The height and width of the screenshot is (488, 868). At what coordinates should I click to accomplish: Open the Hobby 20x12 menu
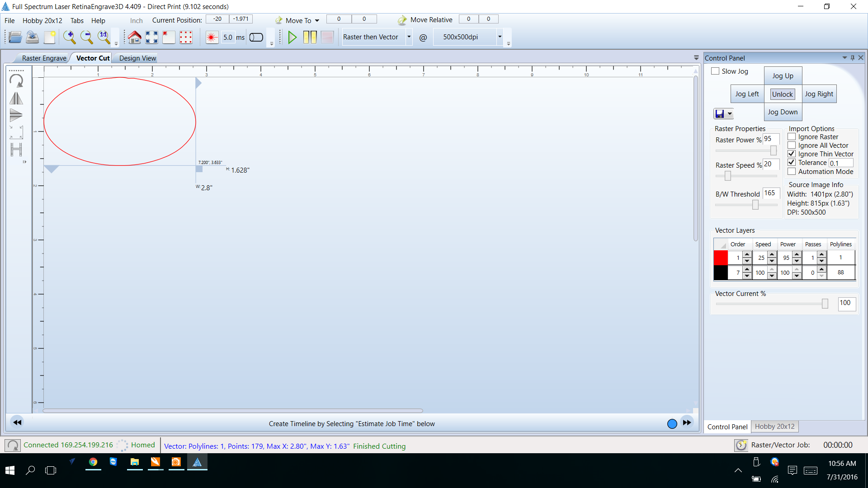pyautogui.click(x=42, y=20)
